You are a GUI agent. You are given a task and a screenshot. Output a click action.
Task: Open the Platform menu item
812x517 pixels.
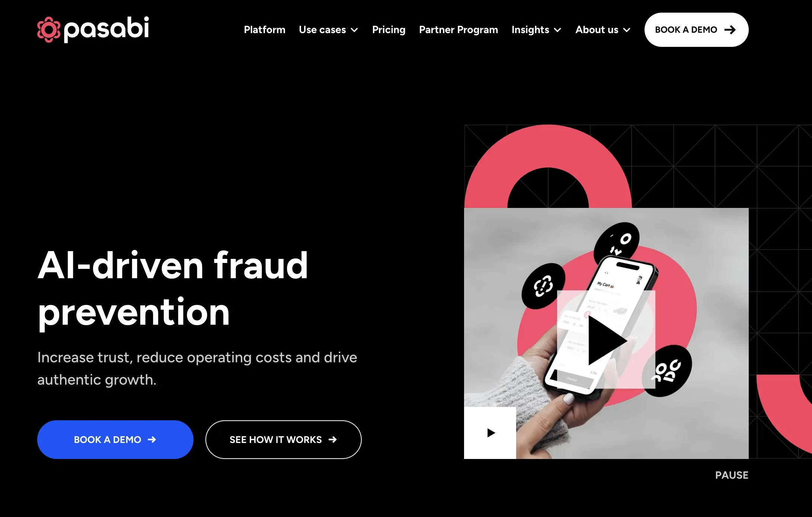tap(264, 30)
